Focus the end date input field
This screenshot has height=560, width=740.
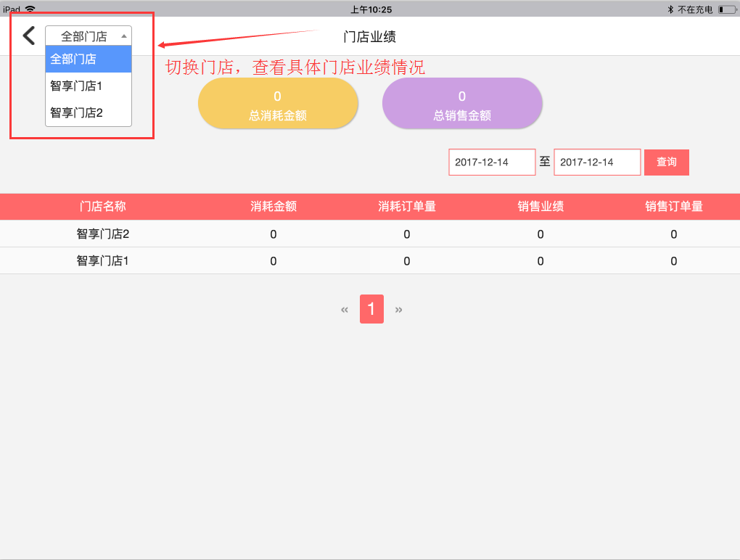coord(597,162)
